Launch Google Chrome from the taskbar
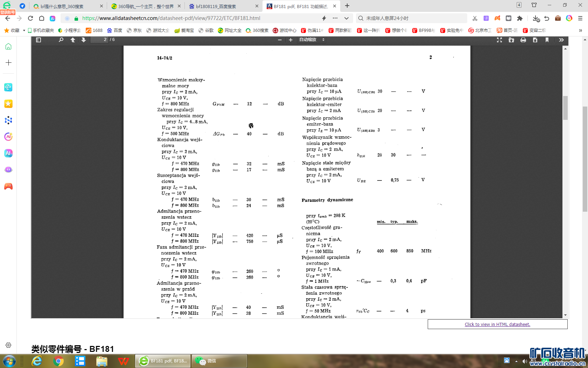 tap(58, 361)
